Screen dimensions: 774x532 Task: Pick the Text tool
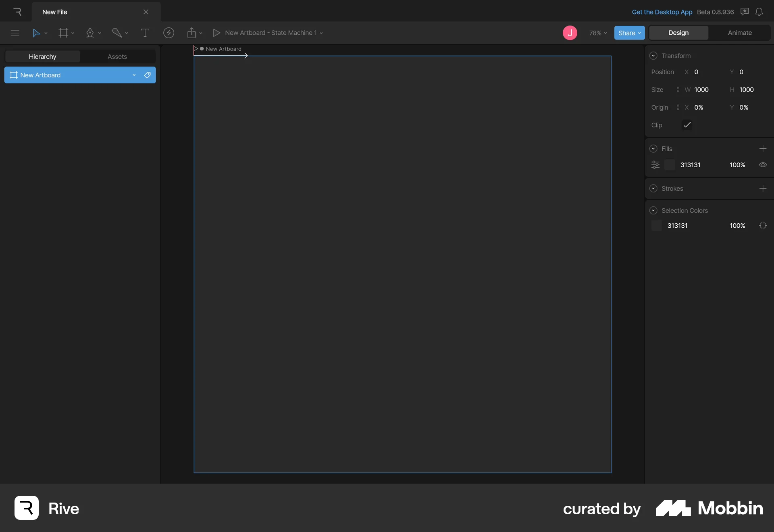pos(145,33)
